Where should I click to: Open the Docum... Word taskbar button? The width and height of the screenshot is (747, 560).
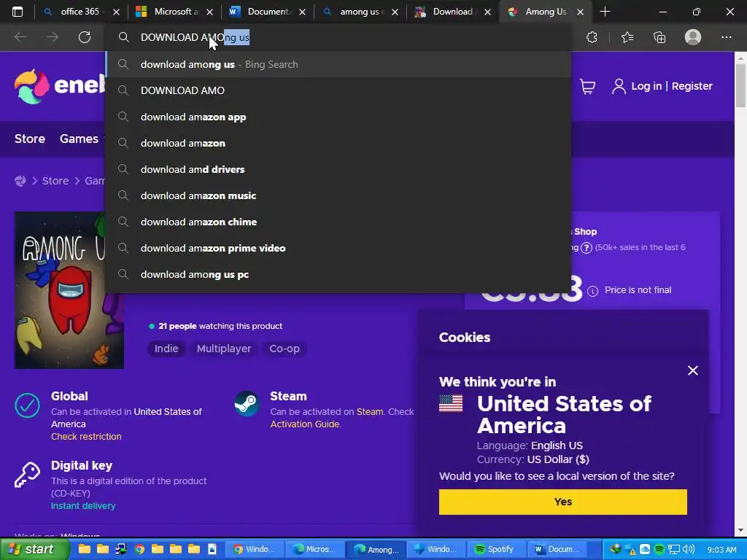click(557, 550)
